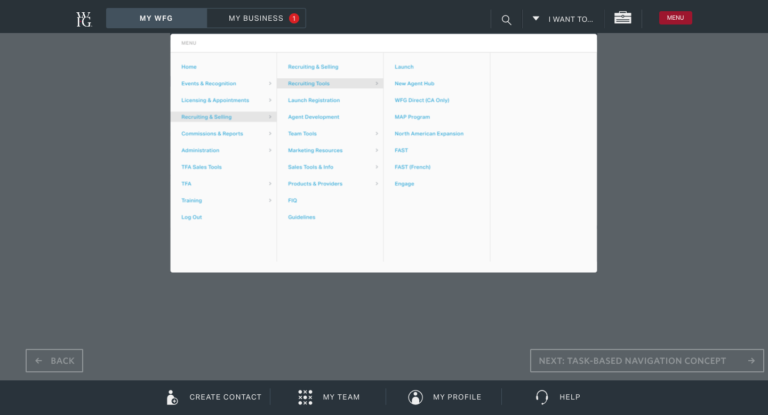Click the right arrow on Next button

751,361
